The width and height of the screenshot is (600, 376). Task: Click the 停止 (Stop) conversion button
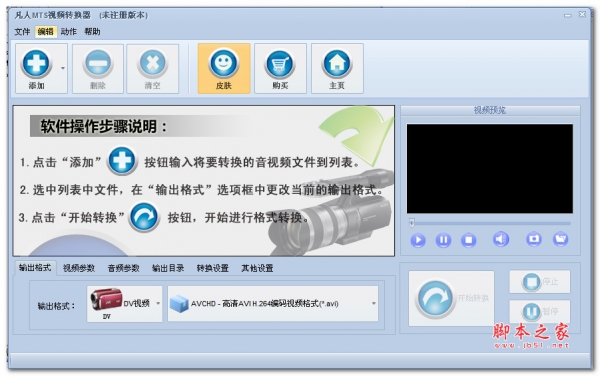click(x=540, y=282)
